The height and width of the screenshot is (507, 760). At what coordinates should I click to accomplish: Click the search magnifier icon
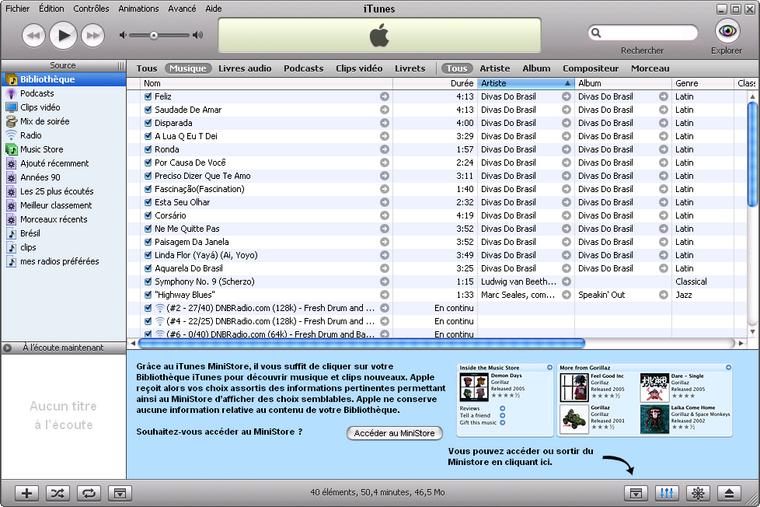[x=596, y=33]
